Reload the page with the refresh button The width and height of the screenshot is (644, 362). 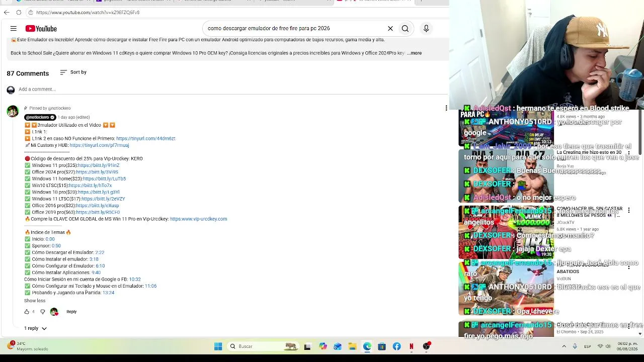[19, 12]
